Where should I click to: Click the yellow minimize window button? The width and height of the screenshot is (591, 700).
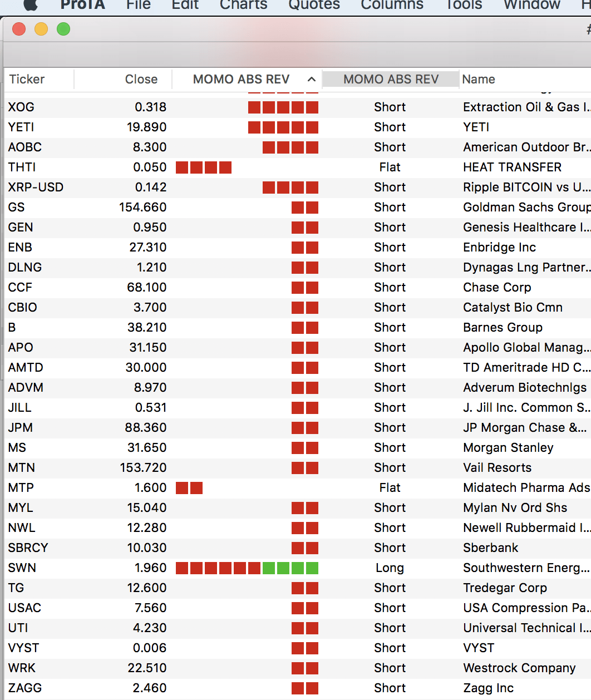click(x=41, y=29)
